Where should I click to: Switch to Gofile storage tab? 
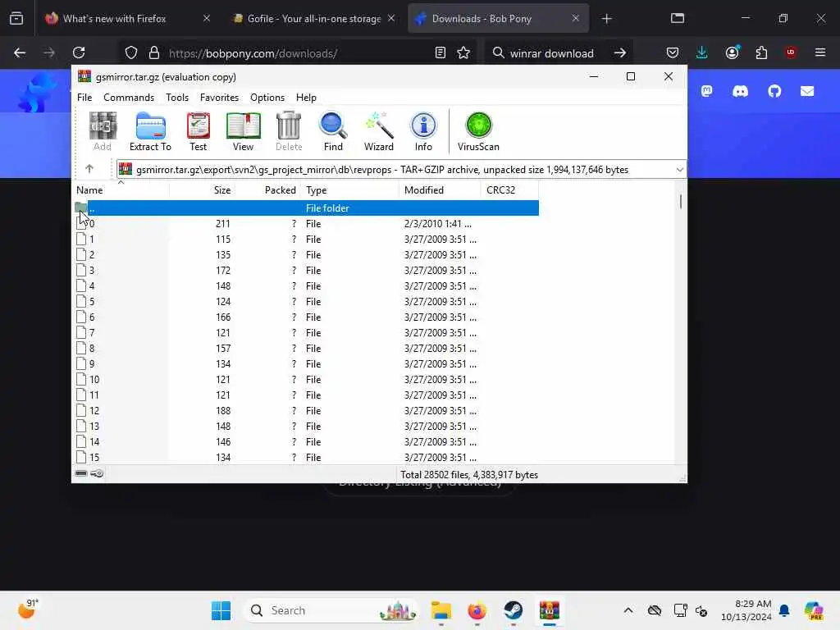point(314,19)
